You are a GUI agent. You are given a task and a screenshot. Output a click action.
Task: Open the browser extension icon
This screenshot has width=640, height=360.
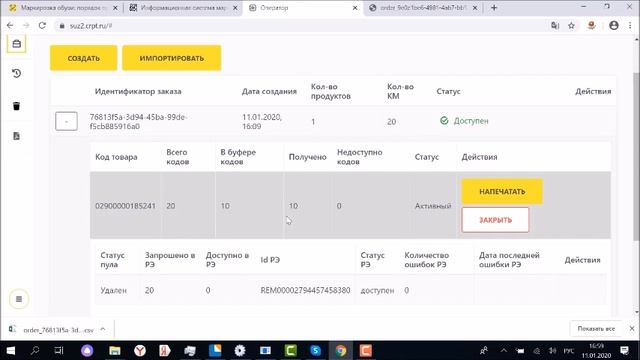[591, 25]
